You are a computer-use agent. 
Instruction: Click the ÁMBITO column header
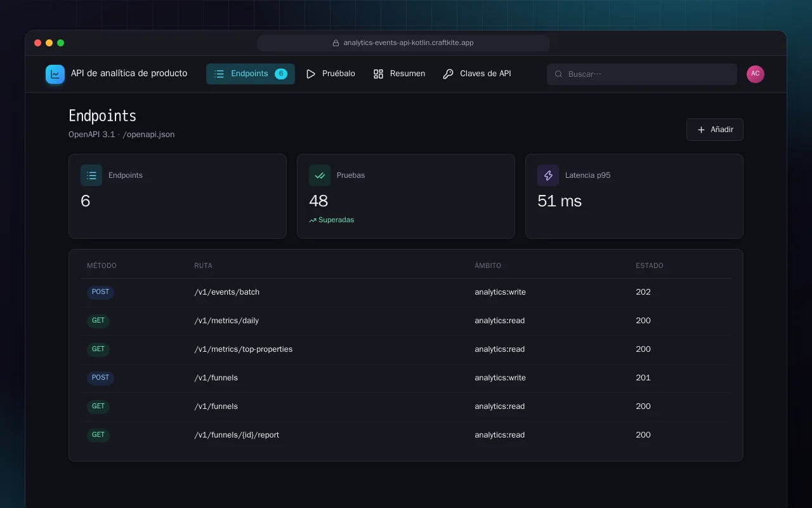coord(488,265)
